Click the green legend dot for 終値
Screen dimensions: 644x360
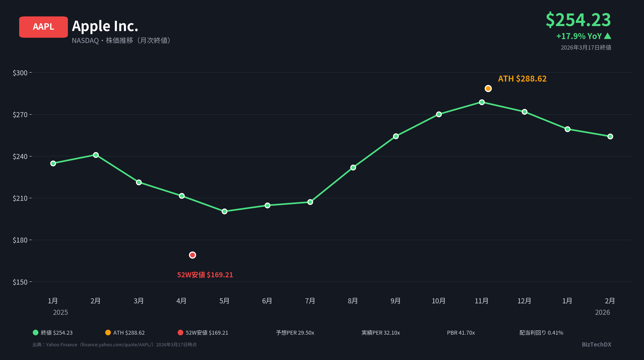click(x=35, y=333)
